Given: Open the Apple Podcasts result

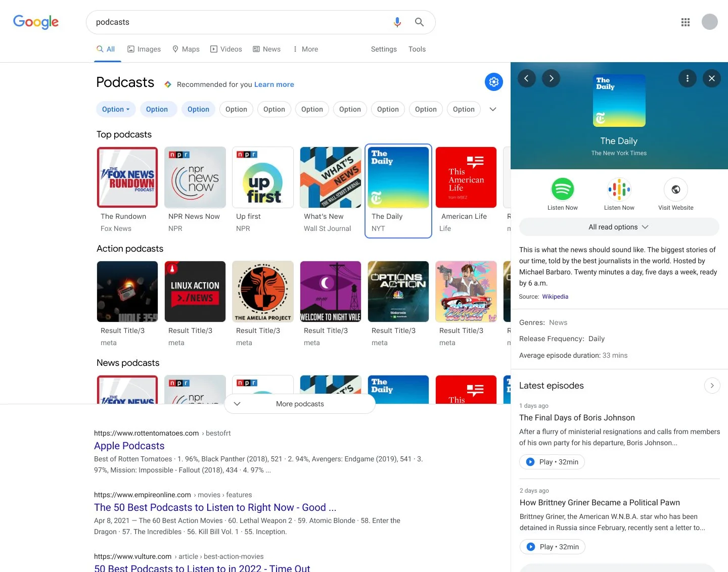Looking at the screenshot, I should point(129,446).
